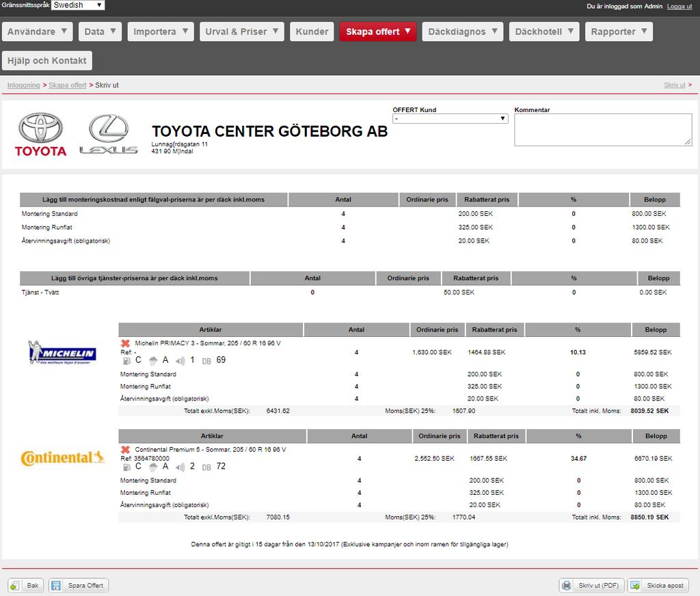Click the Michelin brand logo
Image resolution: width=700 pixels, height=596 pixels.
(x=62, y=353)
